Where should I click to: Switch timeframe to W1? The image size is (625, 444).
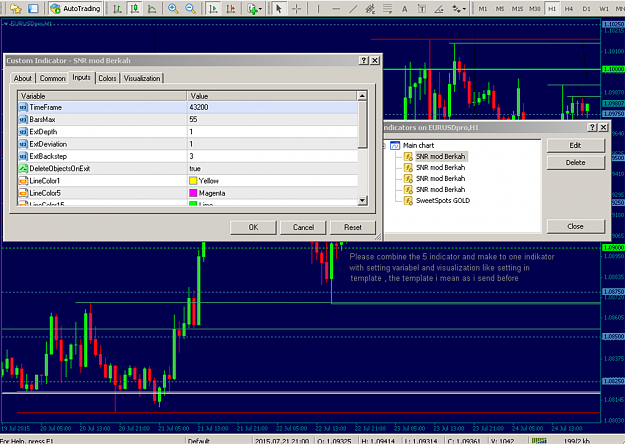coord(604,8)
